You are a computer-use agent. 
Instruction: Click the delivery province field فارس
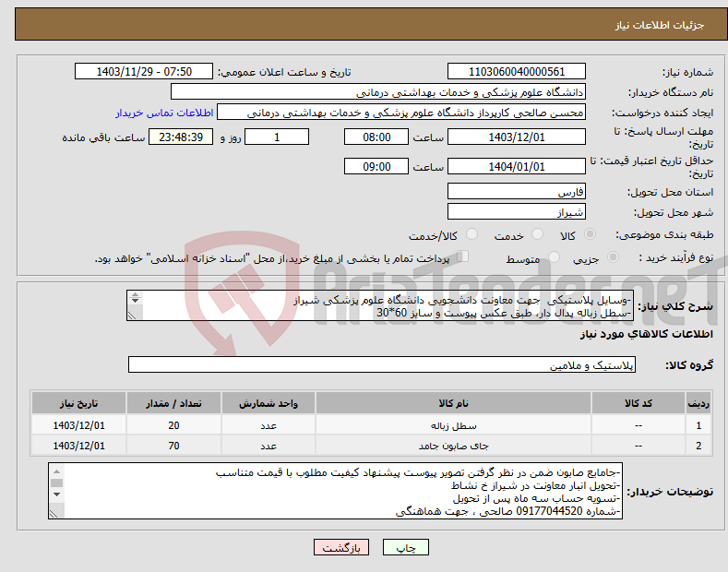point(517,191)
